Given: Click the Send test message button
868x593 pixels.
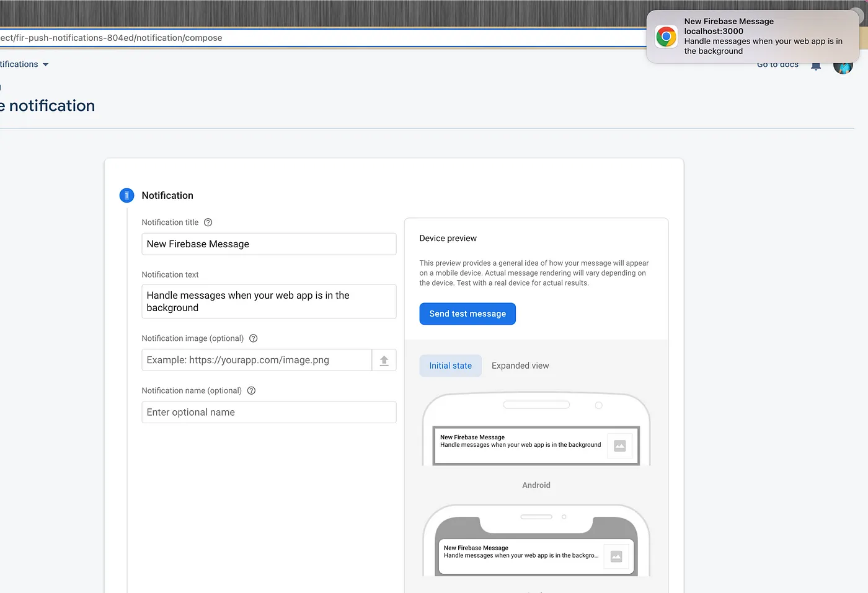Looking at the screenshot, I should [x=467, y=314].
